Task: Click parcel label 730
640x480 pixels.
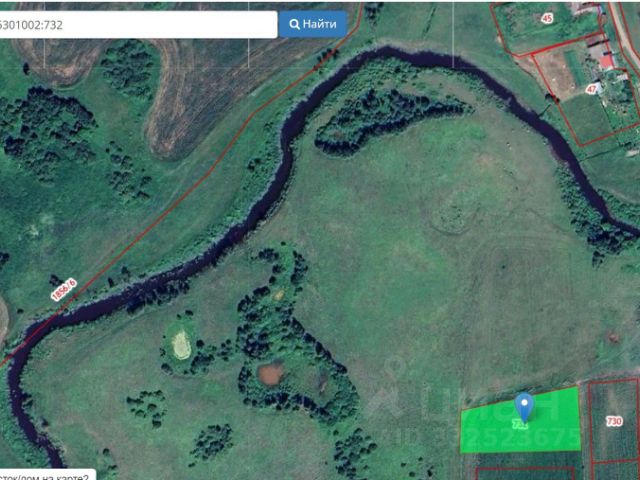Action: (614, 421)
